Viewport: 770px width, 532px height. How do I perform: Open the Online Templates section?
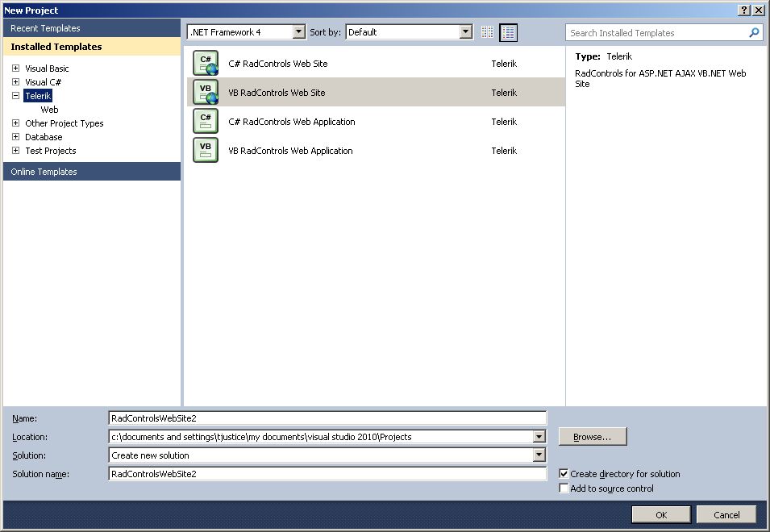tap(92, 171)
